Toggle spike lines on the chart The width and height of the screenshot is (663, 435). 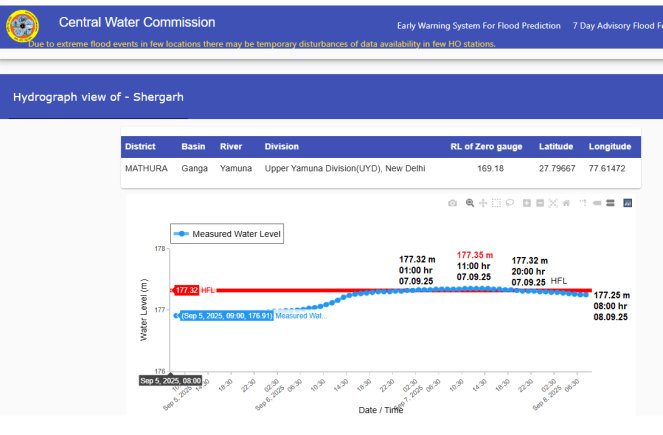click(x=583, y=203)
